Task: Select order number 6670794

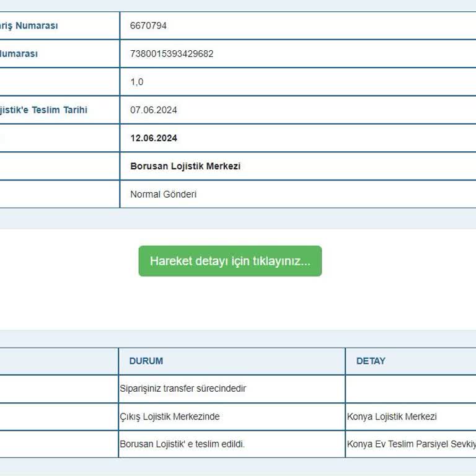Action: (x=148, y=25)
